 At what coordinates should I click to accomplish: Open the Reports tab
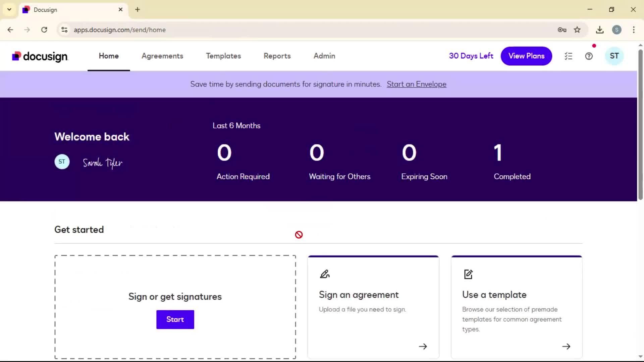[277, 56]
